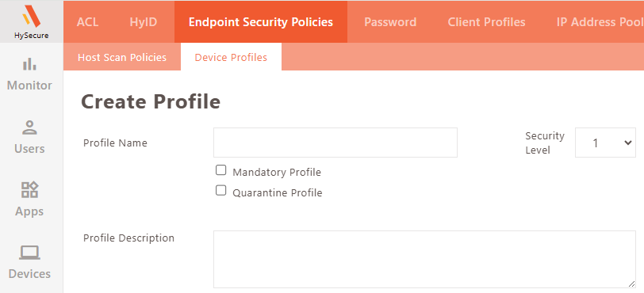Screen dimensions: 644x293
Task: Click the Mandatory Profile label text
Action: pos(277,173)
